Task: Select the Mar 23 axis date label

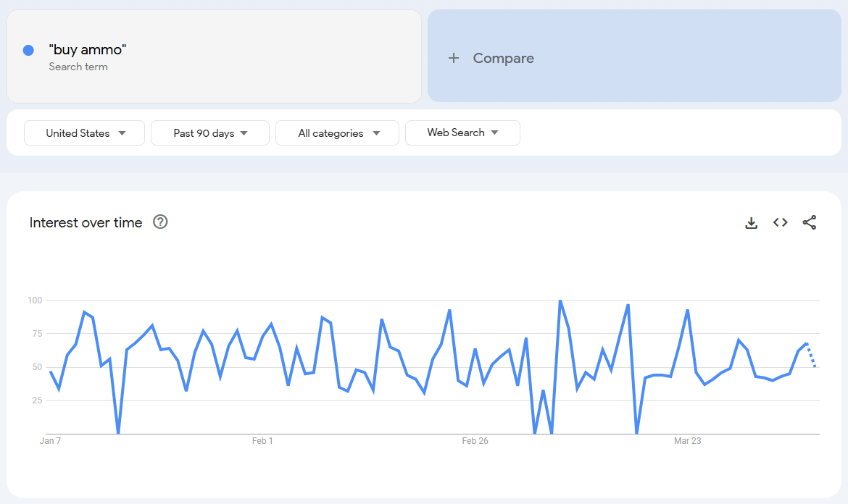Action: pyautogui.click(x=687, y=441)
